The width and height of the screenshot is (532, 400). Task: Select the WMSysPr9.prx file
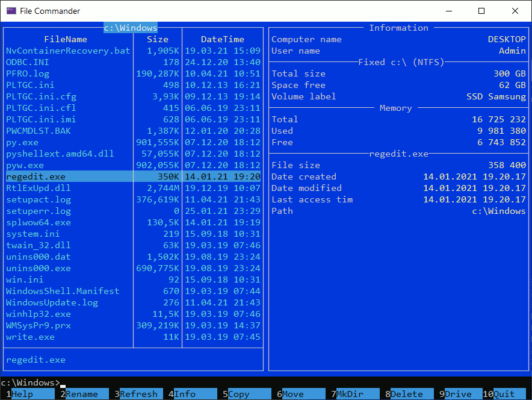point(39,326)
